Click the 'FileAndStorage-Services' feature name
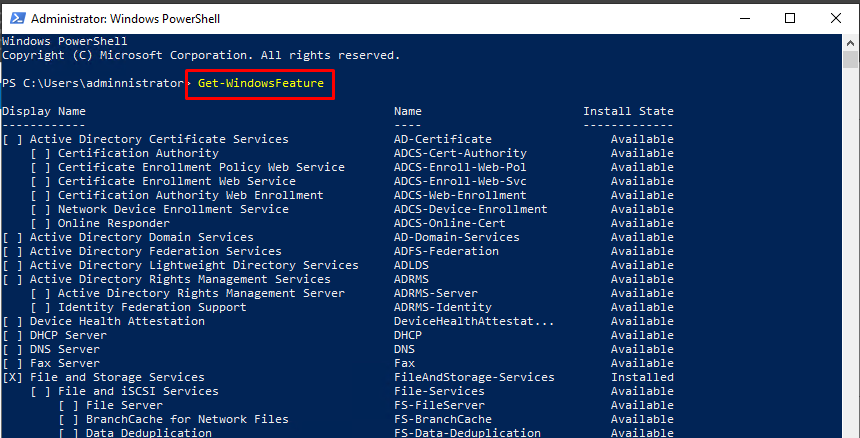The image size is (860, 438). tap(474, 377)
